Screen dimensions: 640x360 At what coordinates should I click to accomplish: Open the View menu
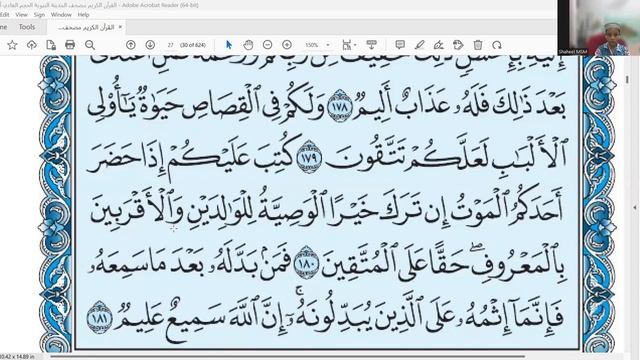[21, 15]
